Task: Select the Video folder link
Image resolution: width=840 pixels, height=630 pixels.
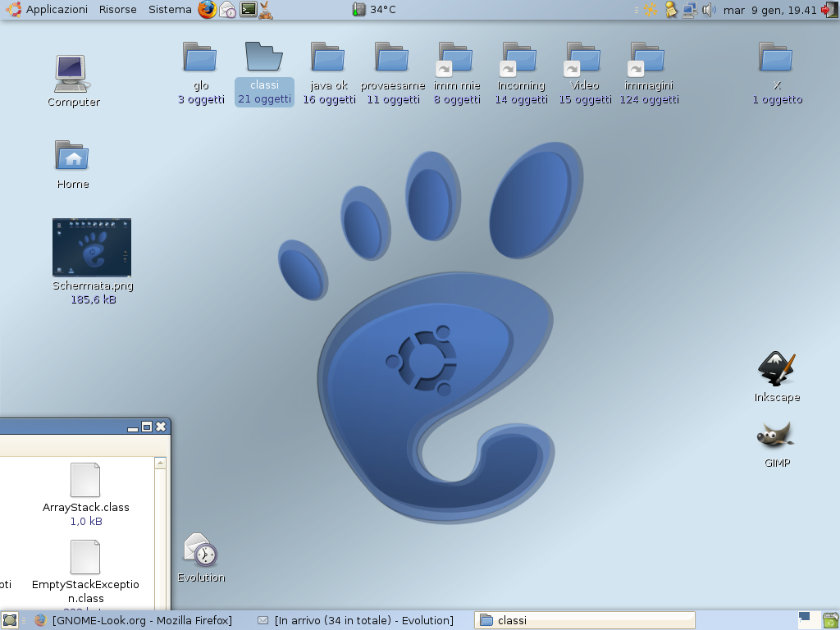Action: 582,58
